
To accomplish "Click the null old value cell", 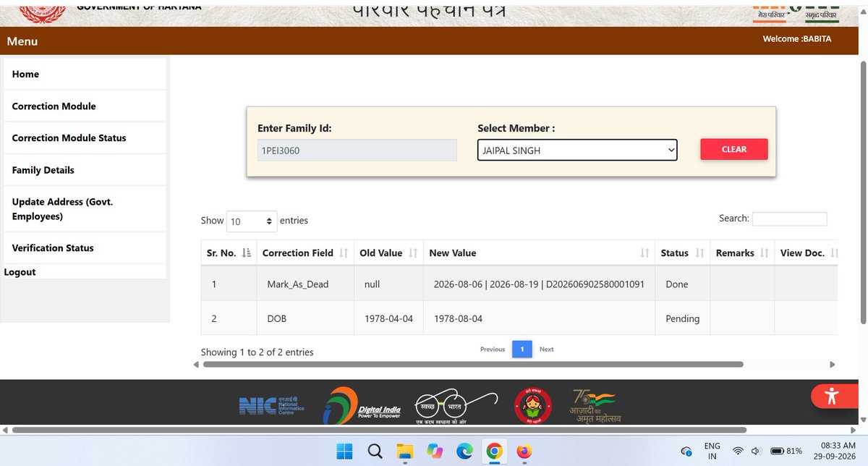I will pyautogui.click(x=388, y=284).
